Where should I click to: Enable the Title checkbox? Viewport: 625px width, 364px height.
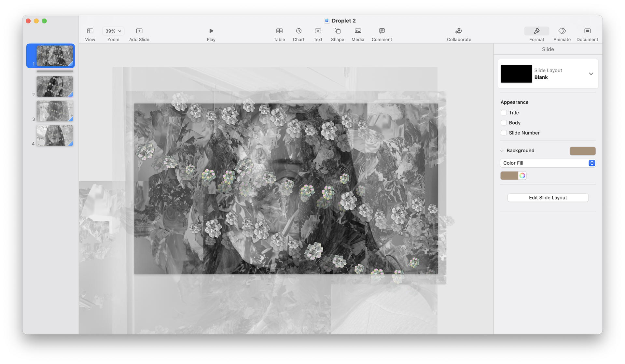tap(504, 113)
